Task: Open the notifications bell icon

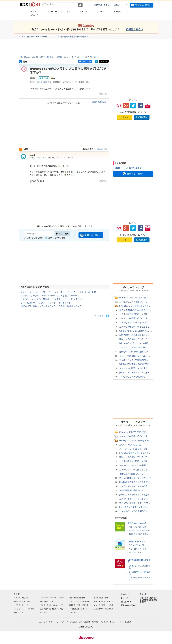Action: pos(126,5)
